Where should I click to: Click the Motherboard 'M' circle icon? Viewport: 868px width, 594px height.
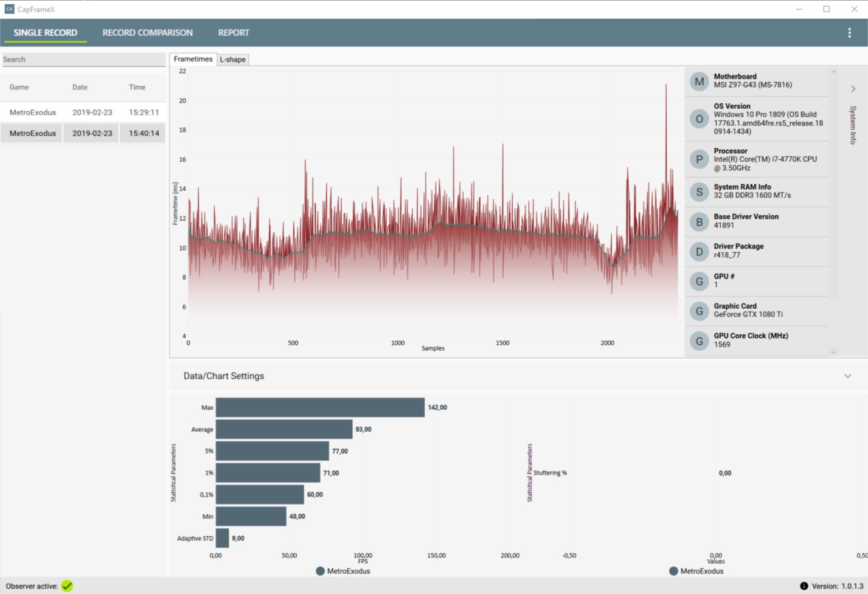coord(700,81)
